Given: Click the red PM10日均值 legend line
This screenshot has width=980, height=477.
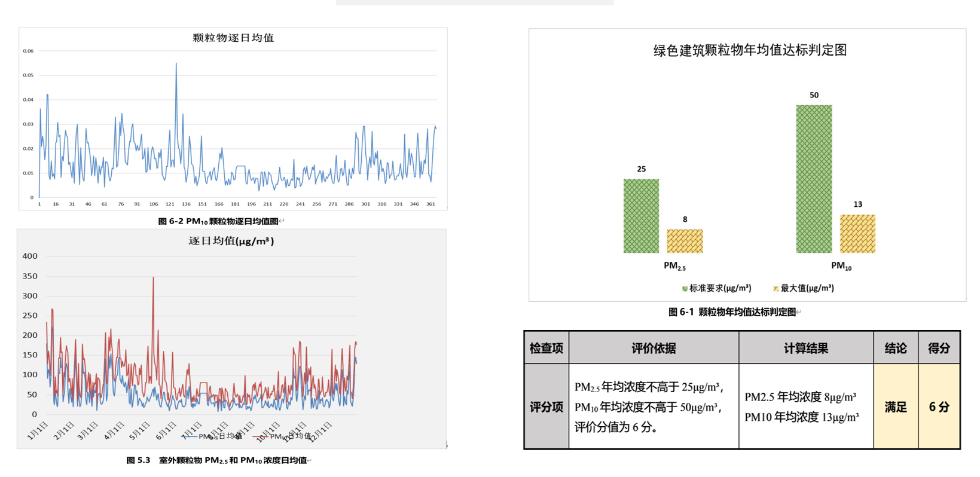Looking at the screenshot, I should coord(261,437).
